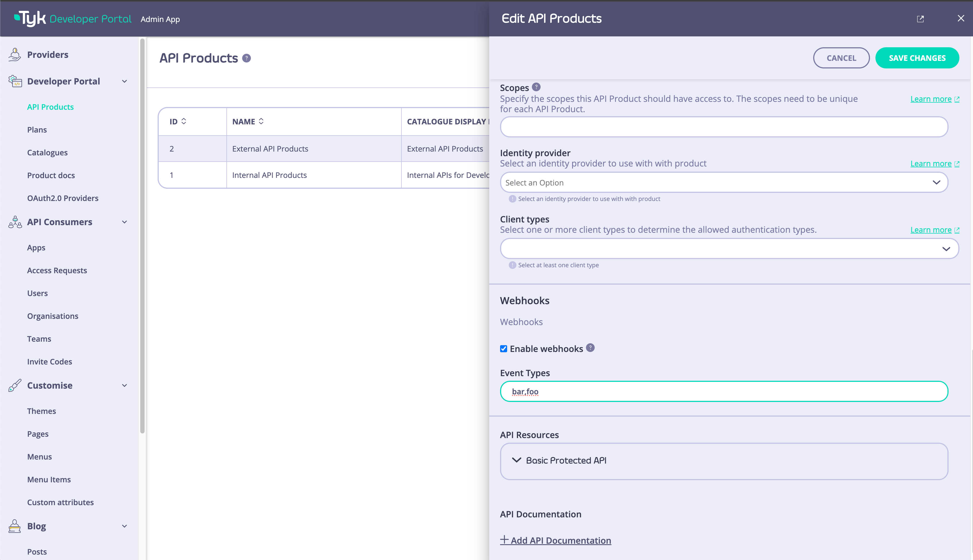Open Teams page
973x560 pixels.
point(39,339)
